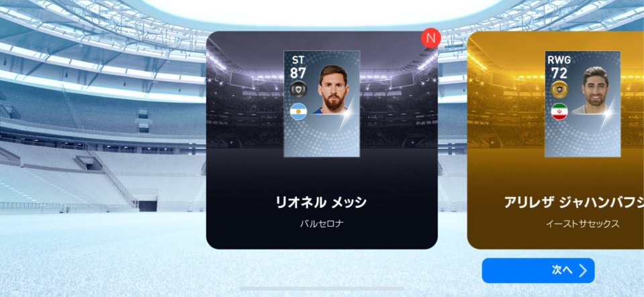Tap the home indicator bar at bottom

point(322,289)
